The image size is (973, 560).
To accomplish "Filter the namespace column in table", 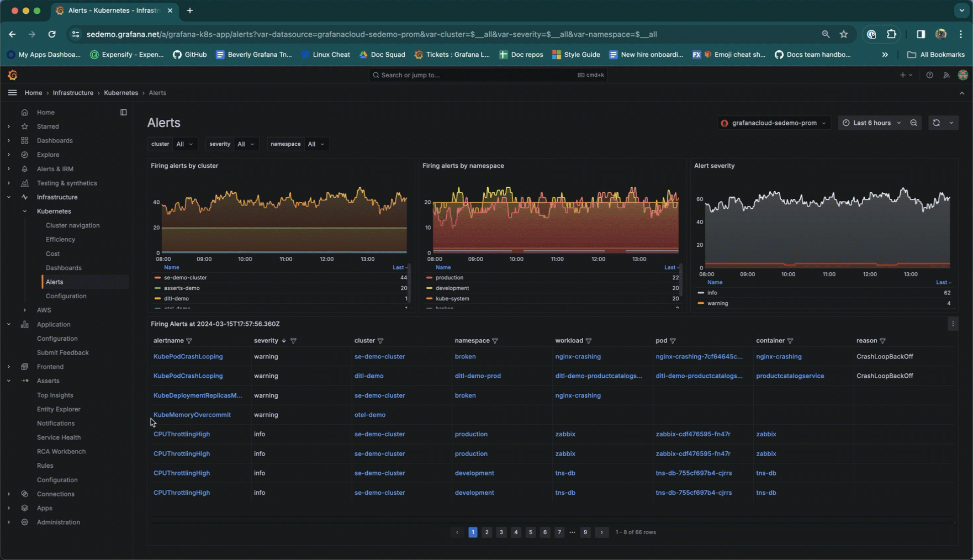I will click(495, 341).
